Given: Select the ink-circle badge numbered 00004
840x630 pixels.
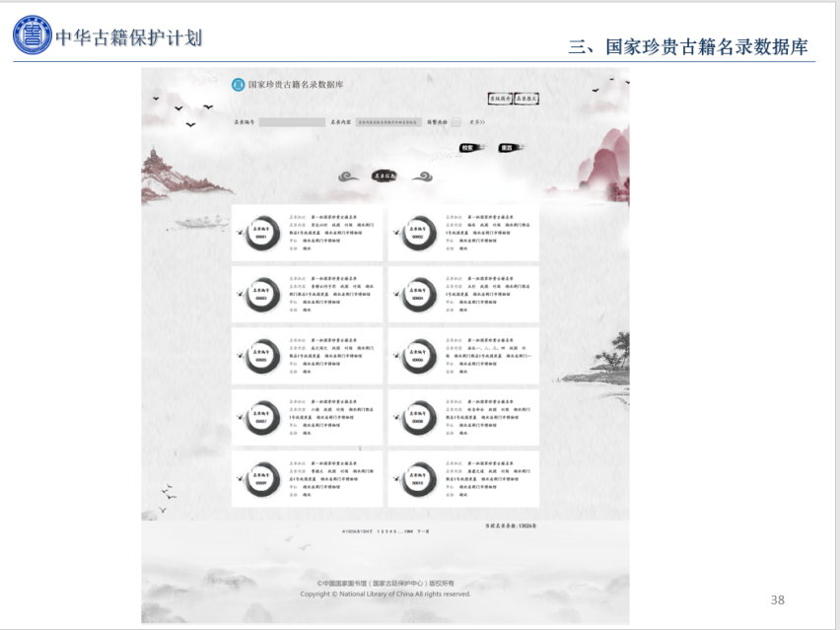Looking at the screenshot, I should point(418,294).
